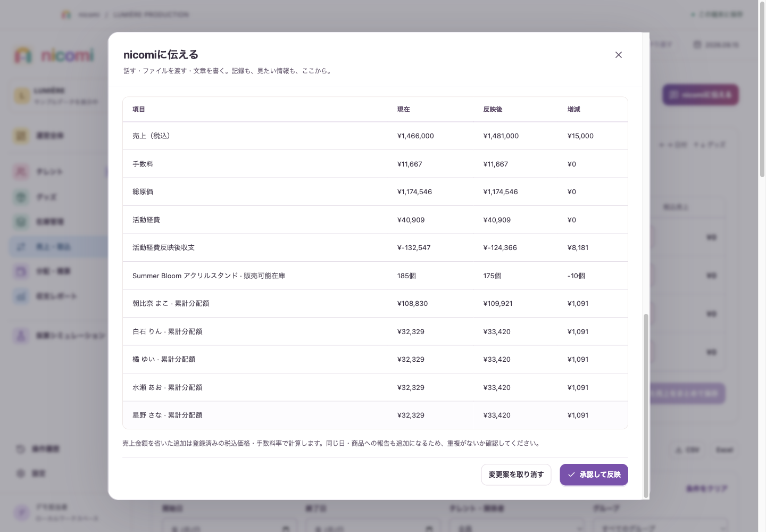766x532 pixels.
Task: Click 変更案を取り消す to discard the proposal
Action: click(516, 475)
